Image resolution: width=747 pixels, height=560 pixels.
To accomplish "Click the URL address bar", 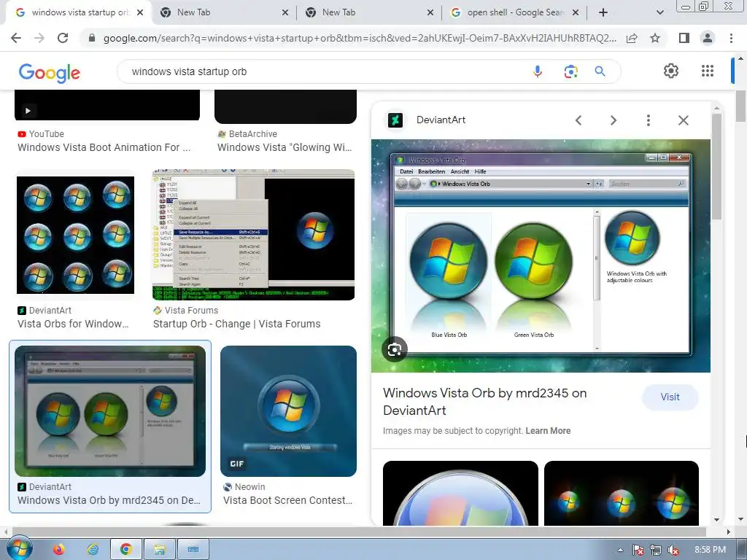I will point(360,38).
